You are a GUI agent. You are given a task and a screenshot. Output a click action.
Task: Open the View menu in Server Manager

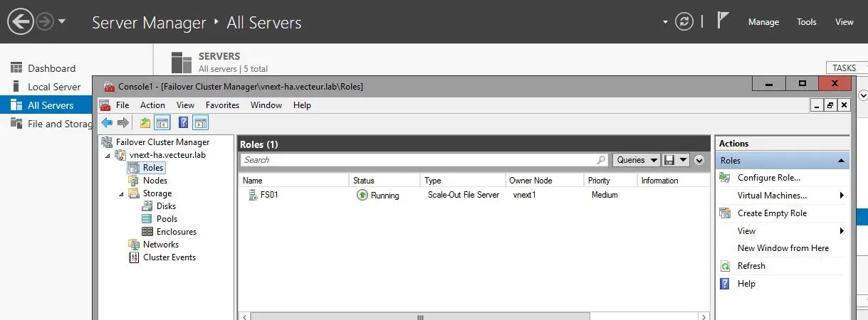click(x=845, y=22)
